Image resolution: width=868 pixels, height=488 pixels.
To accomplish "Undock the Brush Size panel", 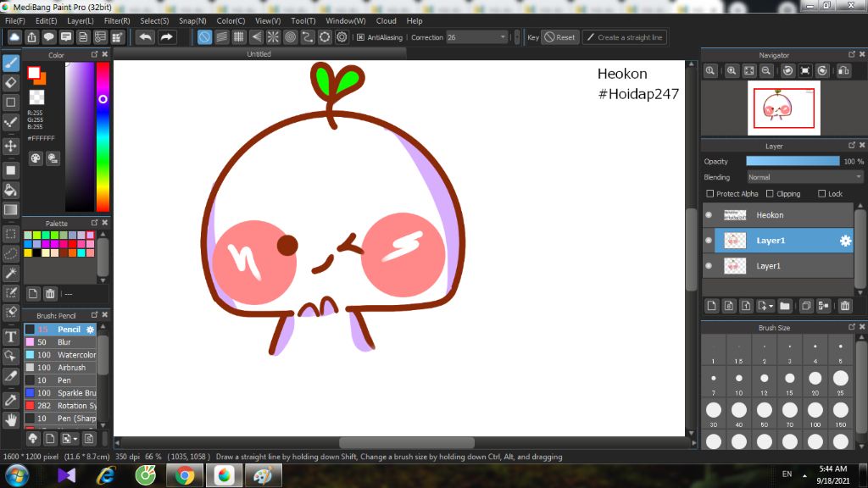I will coord(851,327).
